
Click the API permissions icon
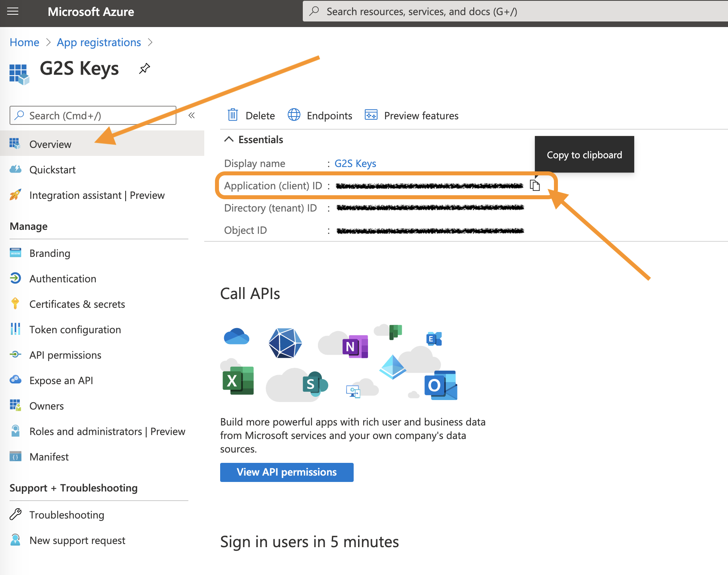(15, 354)
